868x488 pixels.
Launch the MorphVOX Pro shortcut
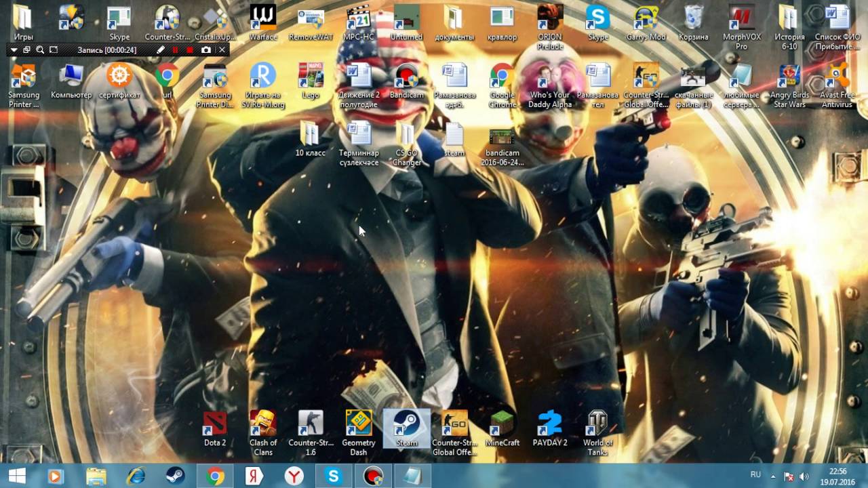tap(741, 27)
